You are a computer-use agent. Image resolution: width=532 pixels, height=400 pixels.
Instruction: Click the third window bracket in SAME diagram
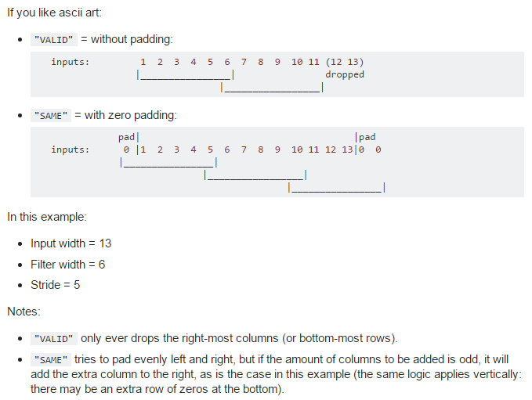coord(337,187)
